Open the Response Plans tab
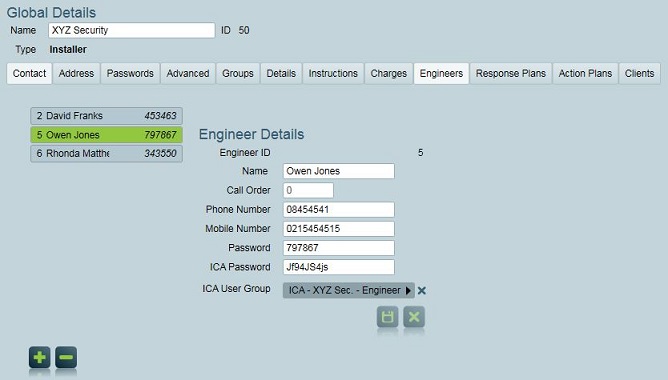Screen dimensions: 668x380 [511, 73]
